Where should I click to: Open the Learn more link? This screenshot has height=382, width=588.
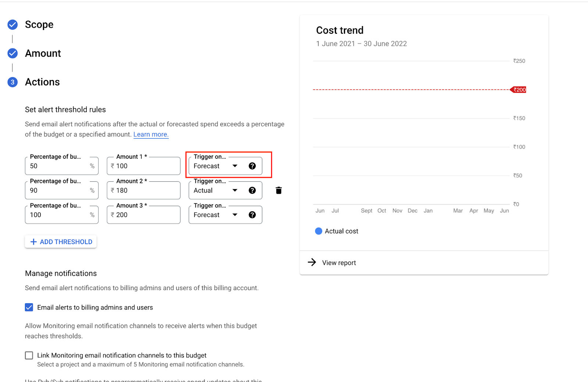[151, 134]
